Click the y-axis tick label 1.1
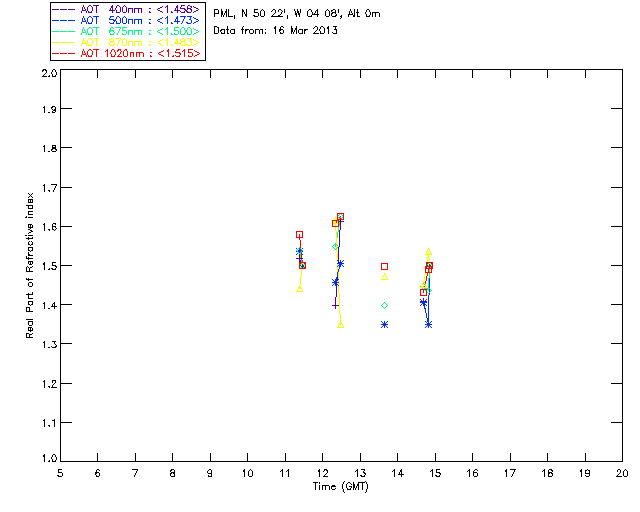Screen dimensions: 640x512 (x=49, y=423)
